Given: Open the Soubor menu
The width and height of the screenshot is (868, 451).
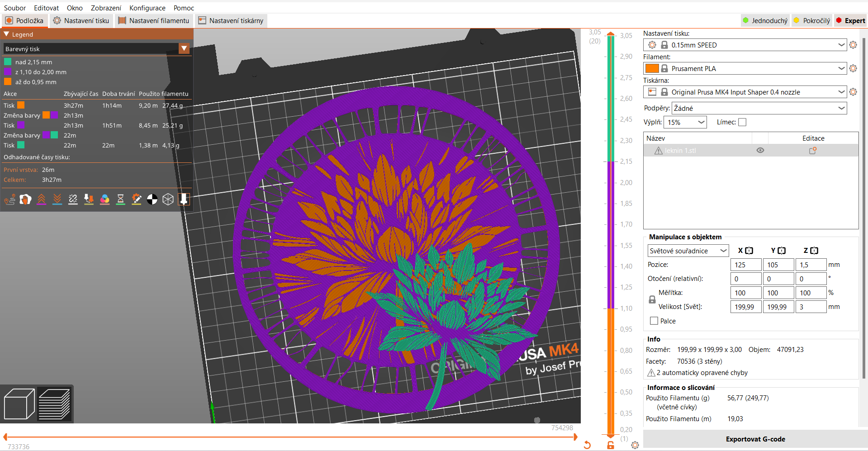Looking at the screenshot, I should pos(15,8).
